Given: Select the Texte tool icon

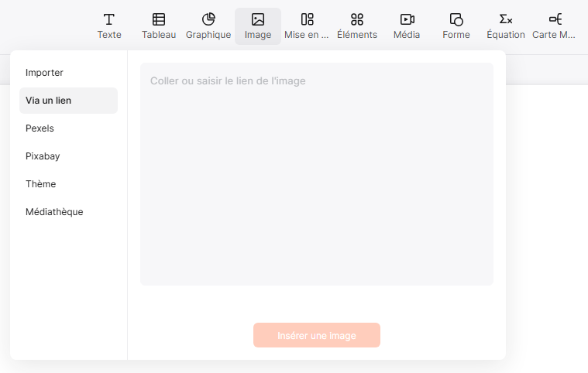Looking at the screenshot, I should 109,19.
